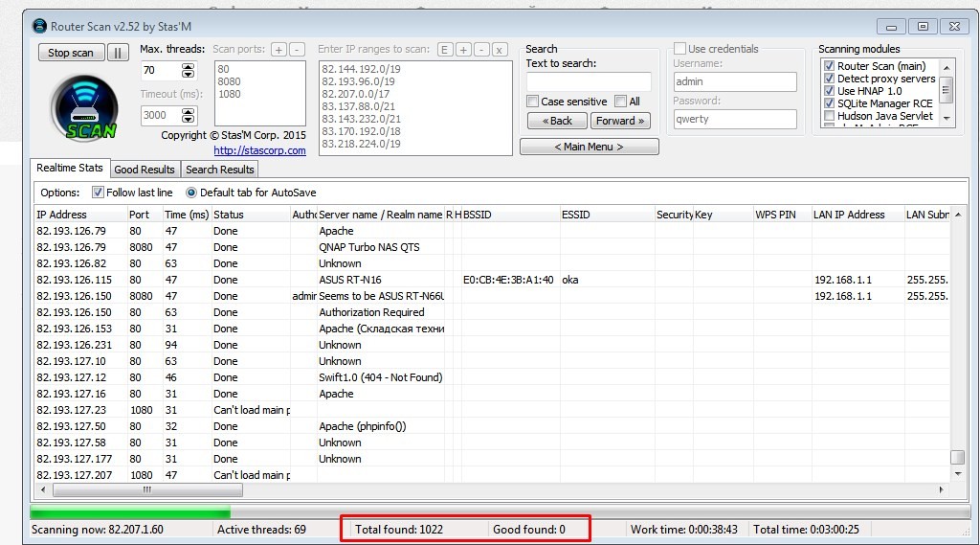Click the Username field
The height and width of the screenshot is (545, 980).
click(735, 81)
